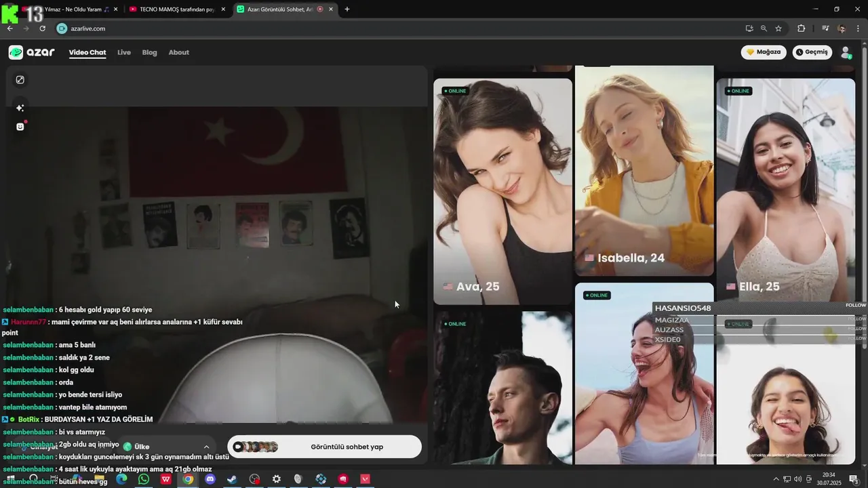Click the Azar logo
The image size is (868, 488).
[x=31, y=52]
